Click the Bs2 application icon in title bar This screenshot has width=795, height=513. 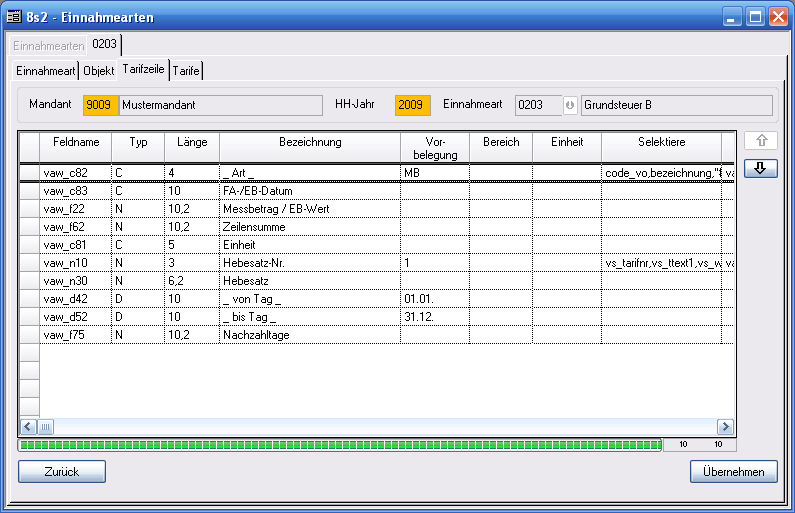point(13,16)
